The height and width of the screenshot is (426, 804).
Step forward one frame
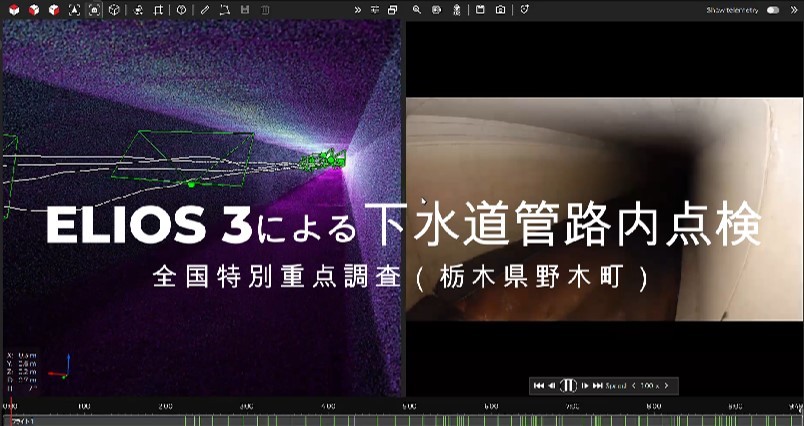(x=585, y=386)
